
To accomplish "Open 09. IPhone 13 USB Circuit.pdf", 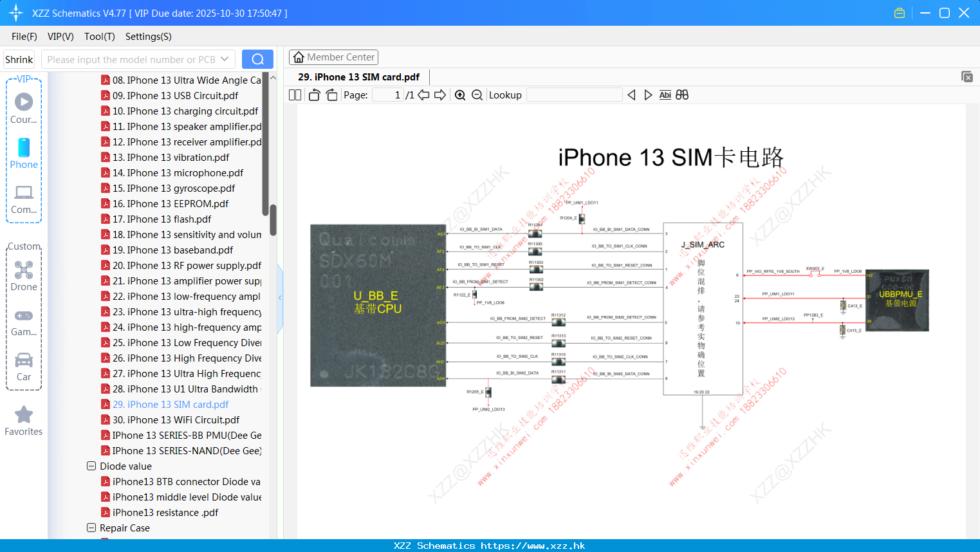I will (170, 95).
